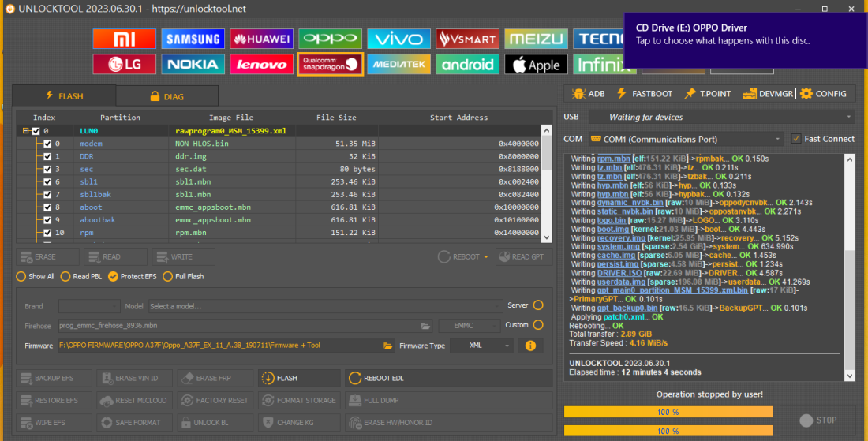The width and height of the screenshot is (868, 441).
Task: Click the BACKUP EFS button
Action: coord(54,378)
